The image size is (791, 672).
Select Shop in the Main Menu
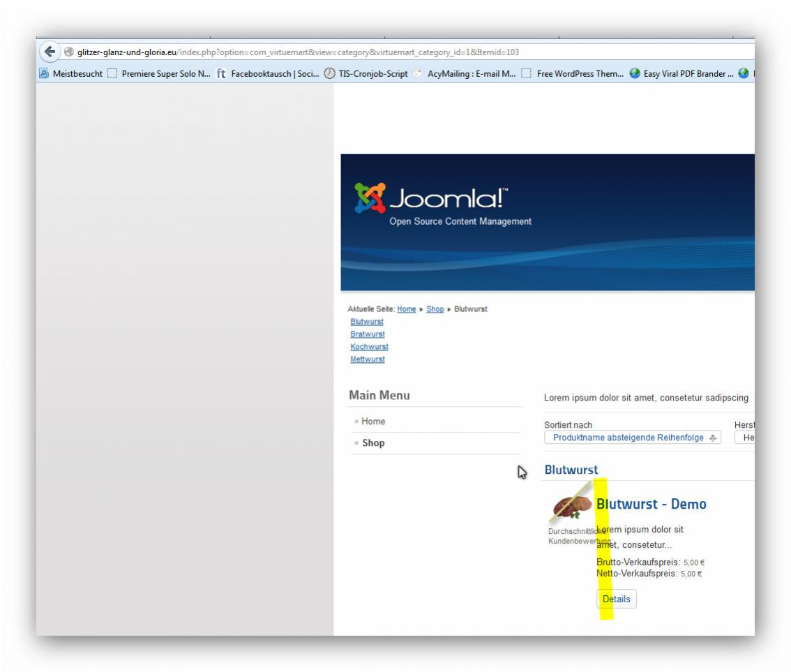pos(373,443)
